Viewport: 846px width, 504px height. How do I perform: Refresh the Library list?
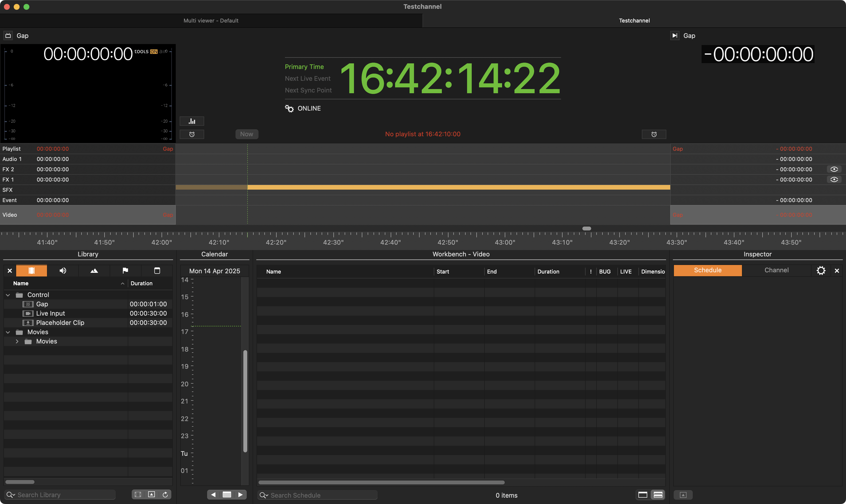(x=165, y=494)
